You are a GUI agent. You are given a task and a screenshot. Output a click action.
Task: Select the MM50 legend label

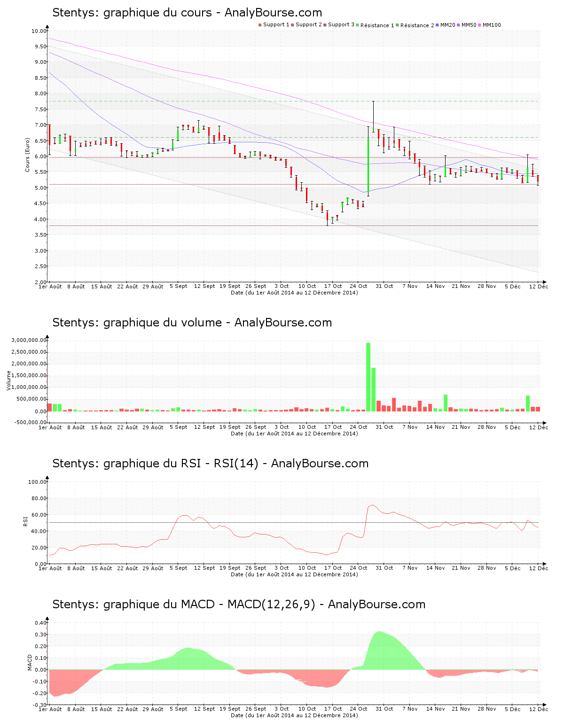click(x=469, y=25)
